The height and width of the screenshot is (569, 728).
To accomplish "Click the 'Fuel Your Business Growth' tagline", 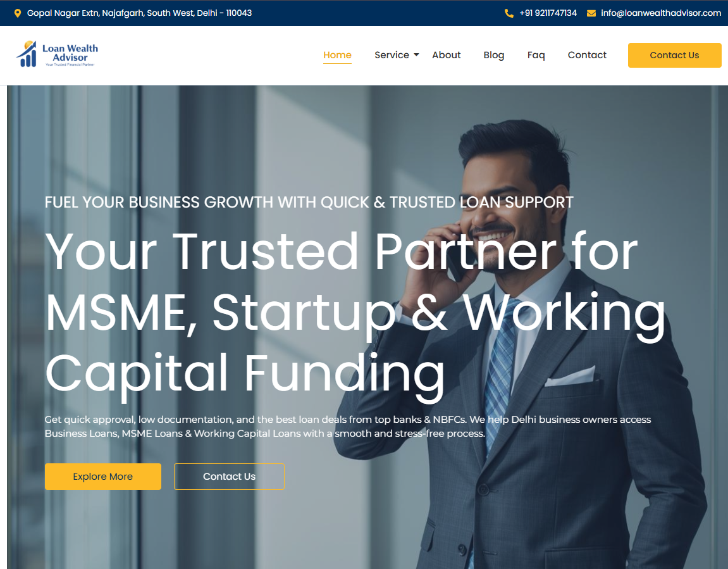I will 309,203.
